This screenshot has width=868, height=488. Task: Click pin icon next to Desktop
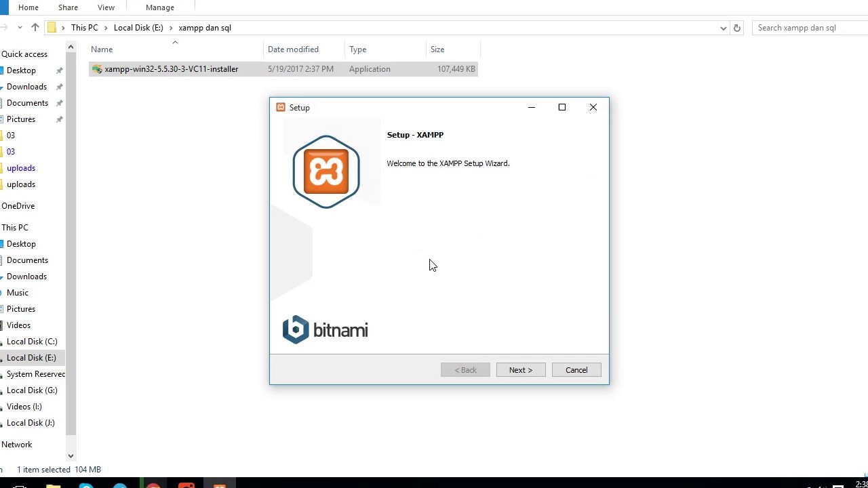(60, 70)
